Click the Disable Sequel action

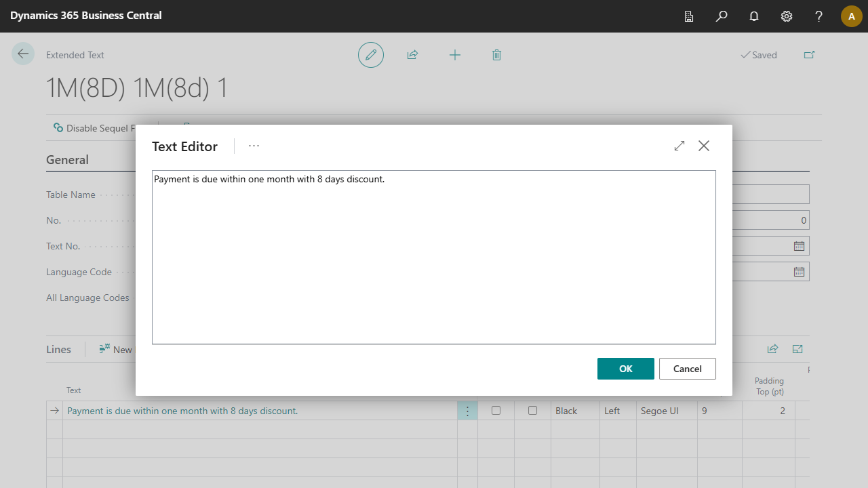tap(94, 128)
